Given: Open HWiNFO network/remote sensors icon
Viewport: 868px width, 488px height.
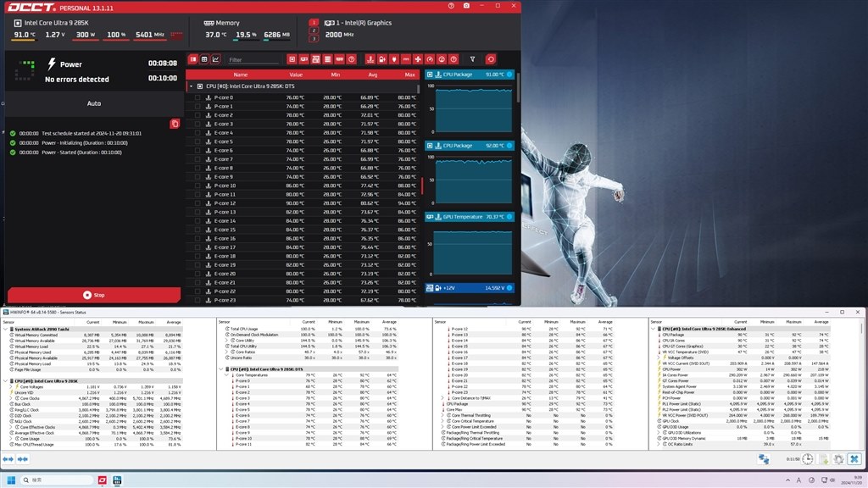Looking at the screenshot, I should (x=764, y=459).
